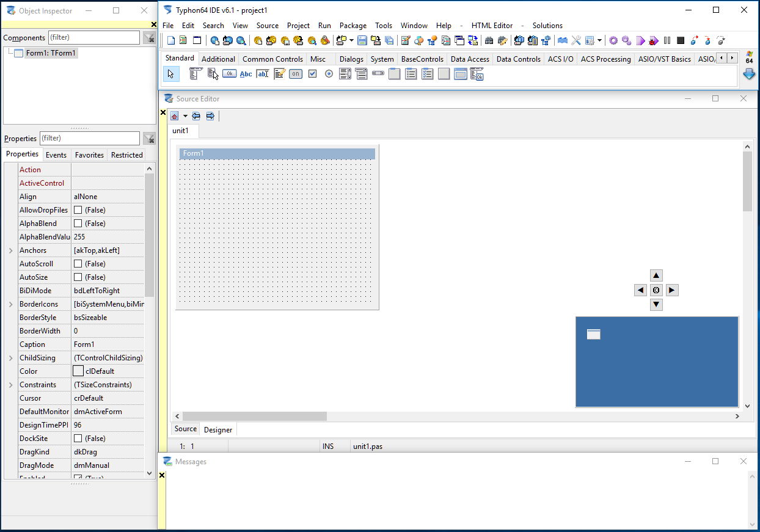The image size is (760, 532).
Task: Select the TButton component in palette
Action: [x=229, y=74]
